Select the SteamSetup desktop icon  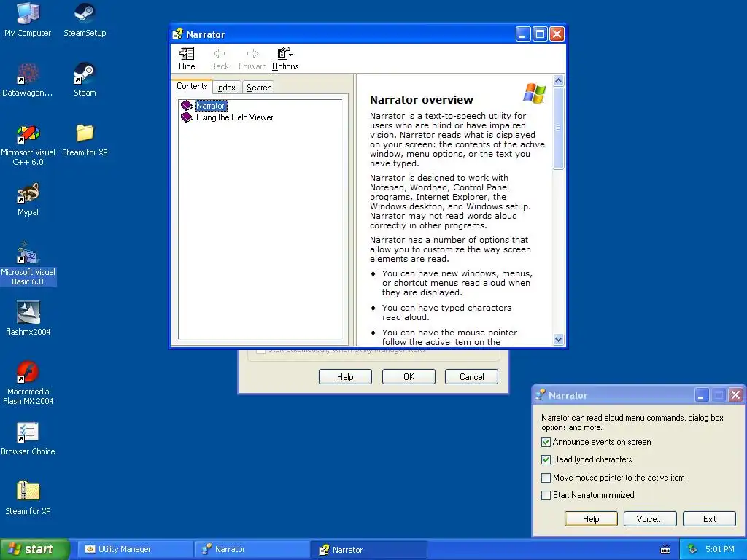pos(85,20)
